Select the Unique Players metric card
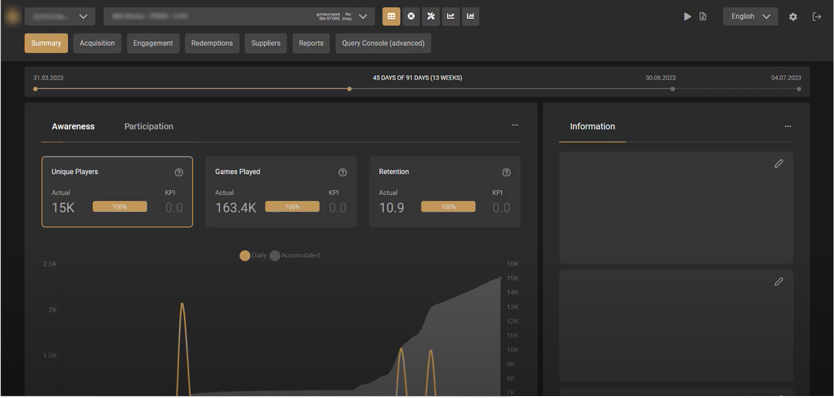Image resolution: width=834 pixels, height=398 pixels. coord(117,192)
